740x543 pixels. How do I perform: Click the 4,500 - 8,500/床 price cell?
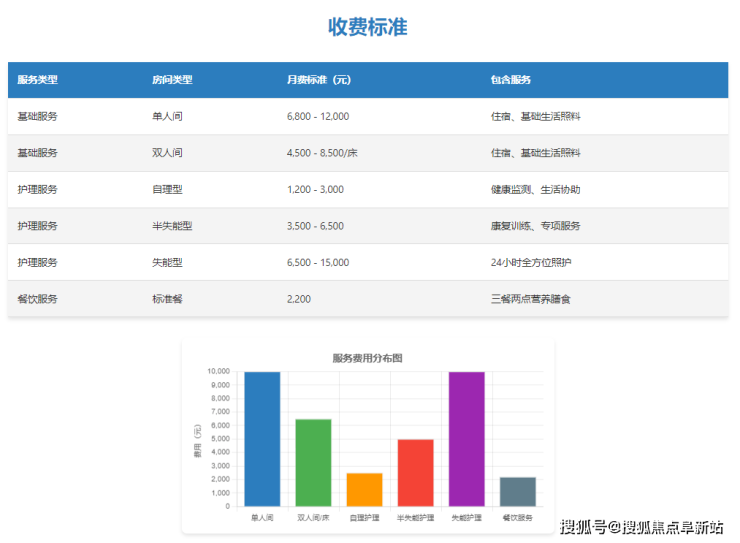(x=325, y=153)
